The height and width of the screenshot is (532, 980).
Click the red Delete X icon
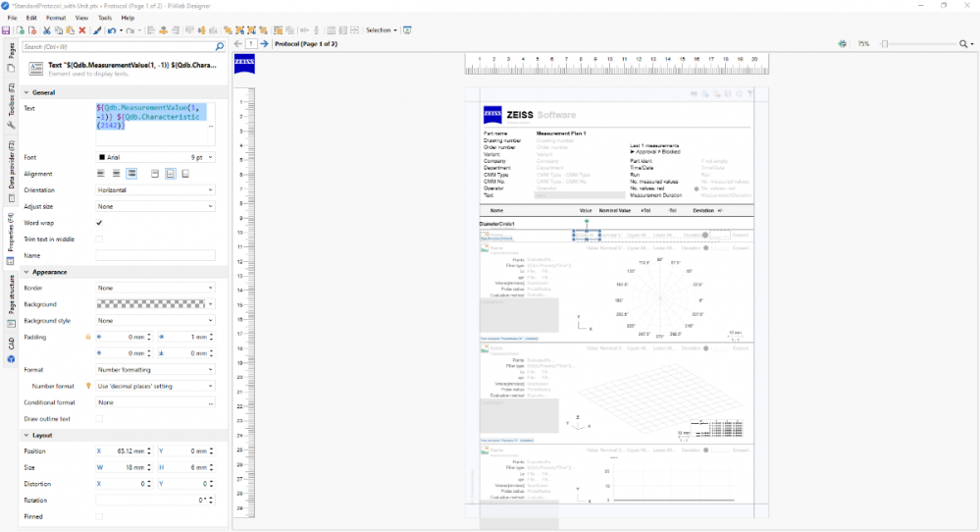pyautogui.click(x=82, y=30)
